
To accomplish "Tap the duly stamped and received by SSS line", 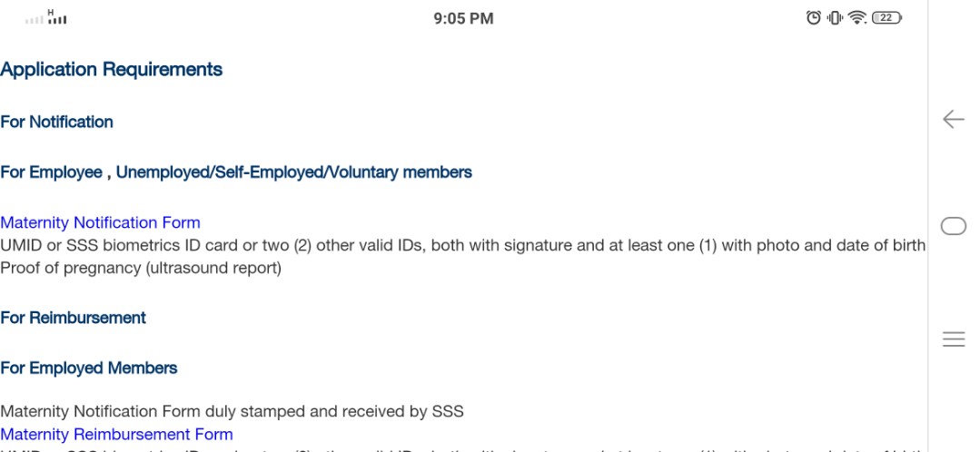I will (232, 411).
